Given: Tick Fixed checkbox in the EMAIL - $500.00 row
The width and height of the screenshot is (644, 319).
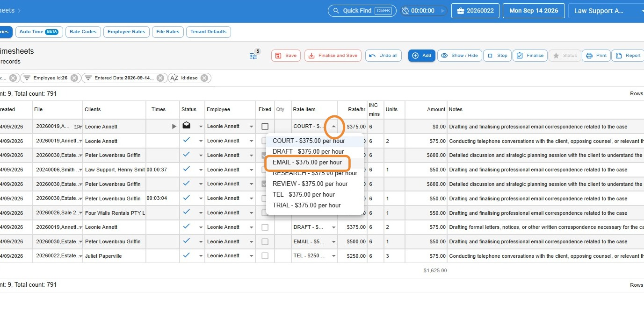Looking at the screenshot, I should 265,241.
